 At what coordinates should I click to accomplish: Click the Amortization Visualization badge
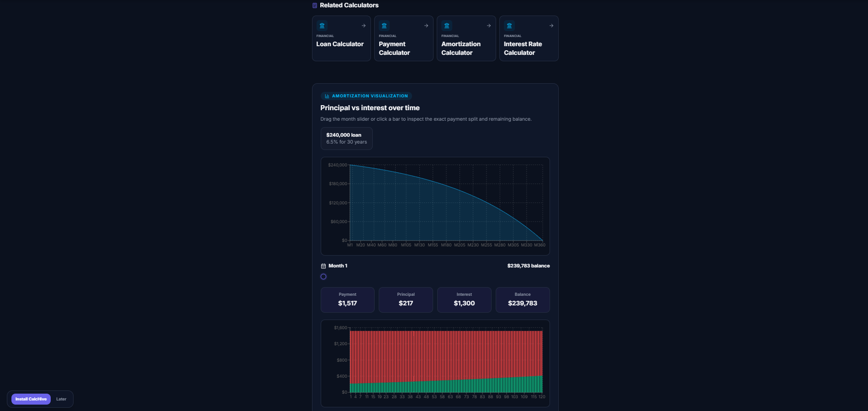pos(366,96)
